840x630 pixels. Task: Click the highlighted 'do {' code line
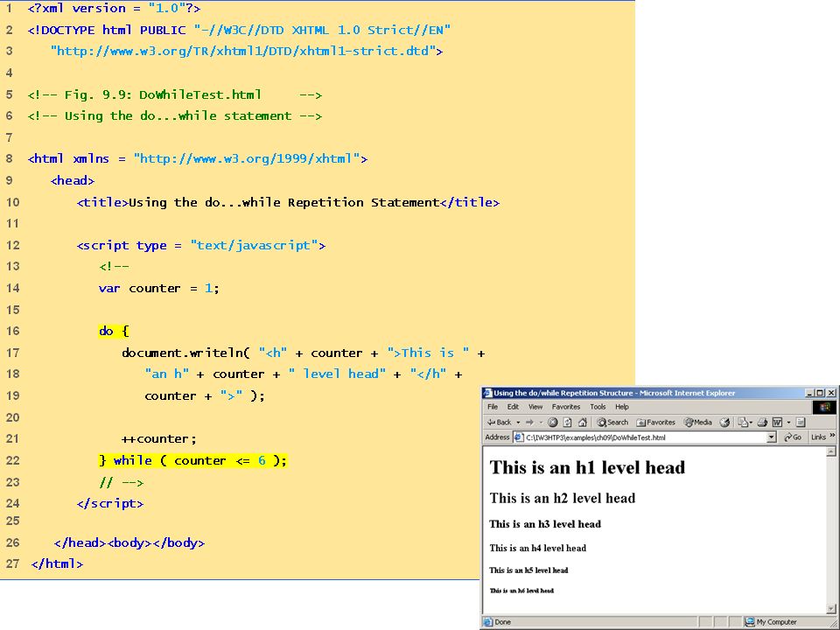[114, 331]
